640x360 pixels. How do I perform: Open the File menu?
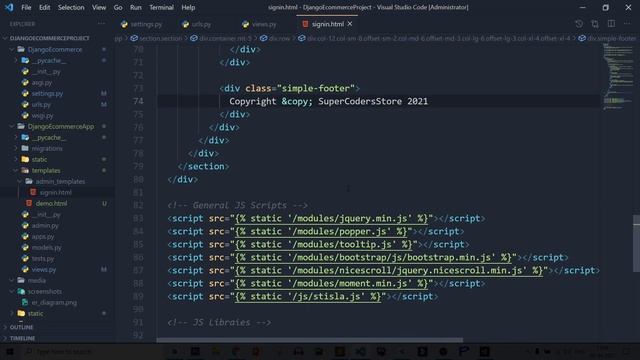point(26,7)
